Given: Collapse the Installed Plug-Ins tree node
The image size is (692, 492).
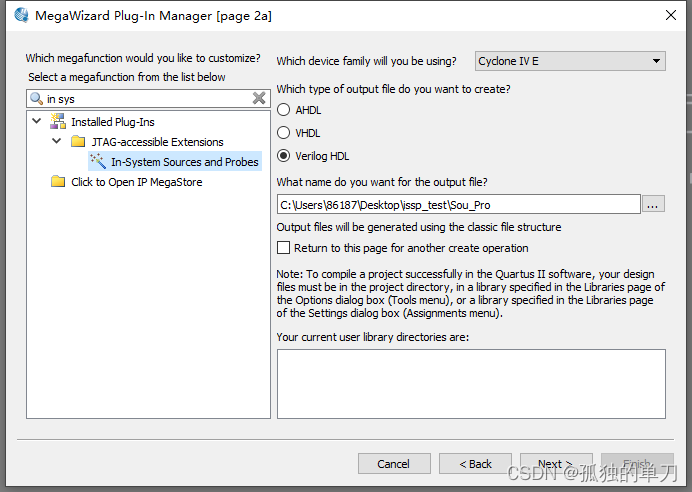Looking at the screenshot, I should pos(37,120).
